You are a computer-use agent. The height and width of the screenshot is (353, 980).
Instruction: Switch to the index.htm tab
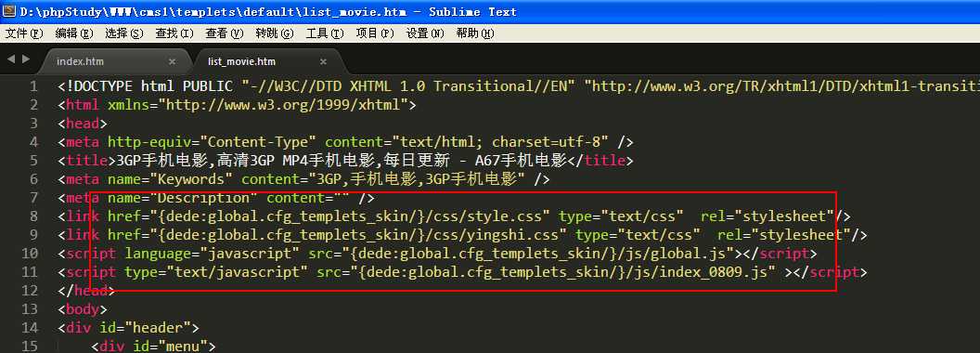(x=80, y=61)
